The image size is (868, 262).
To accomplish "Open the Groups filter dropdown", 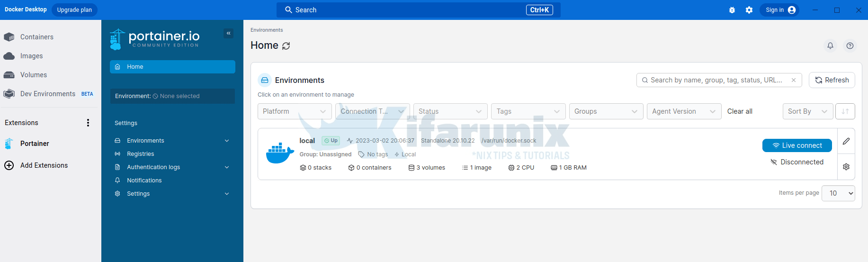I will [606, 111].
